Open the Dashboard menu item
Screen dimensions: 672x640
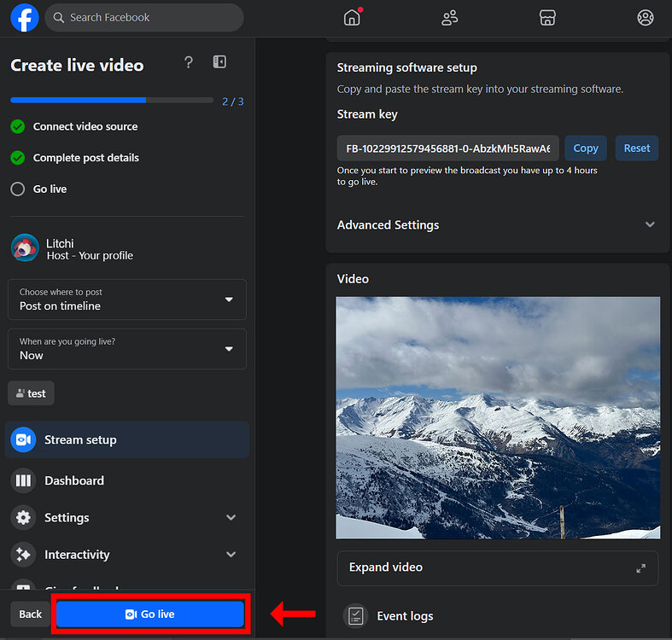click(74, 480)
